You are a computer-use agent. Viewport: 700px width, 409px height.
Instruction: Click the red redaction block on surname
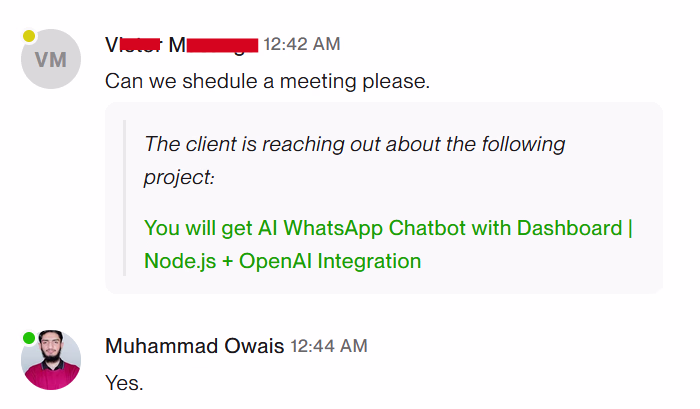pyautogui.click(x=222, y=44)
